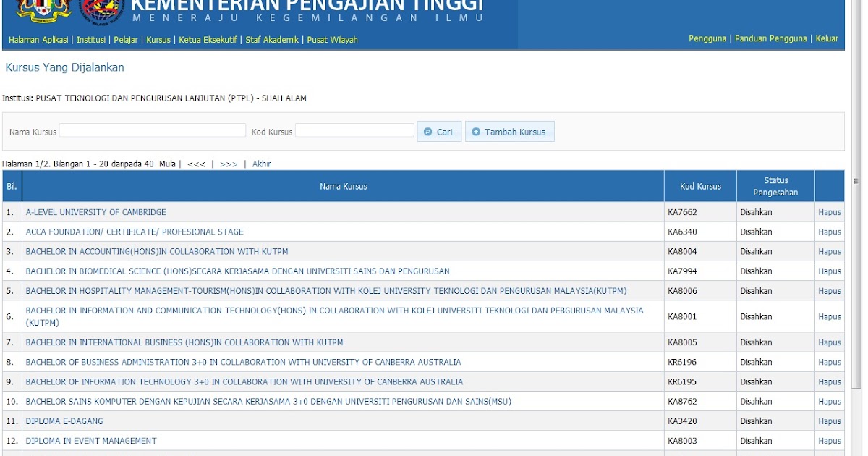Image resolution: width=868 pixels, height=456 pixels.
Task: Click Hapus for course KA7662
Action: pos(830,213)
